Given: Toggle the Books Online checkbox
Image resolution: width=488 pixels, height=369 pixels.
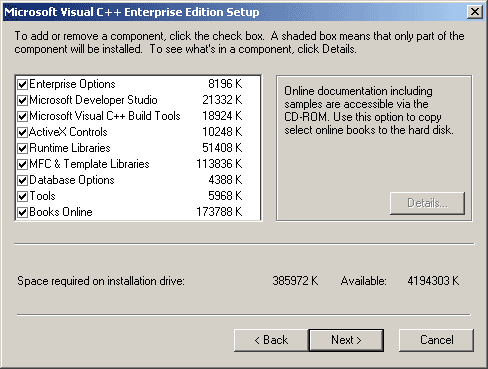Looking at the screenshot, I should click(x=22, y=212).
